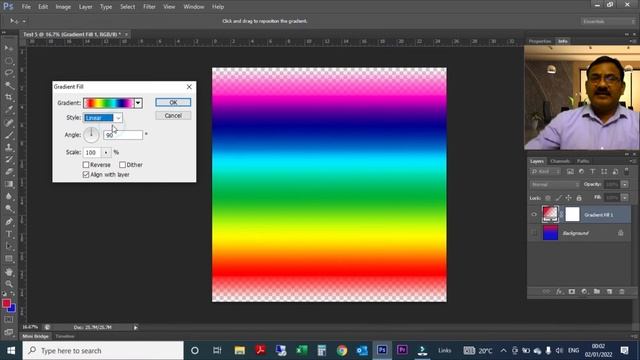Hide the Gradient Fill 1 layer
Image resolution: width=640 pixels, height=360 pixels.
pyautogui.click(x=534, y=215)
